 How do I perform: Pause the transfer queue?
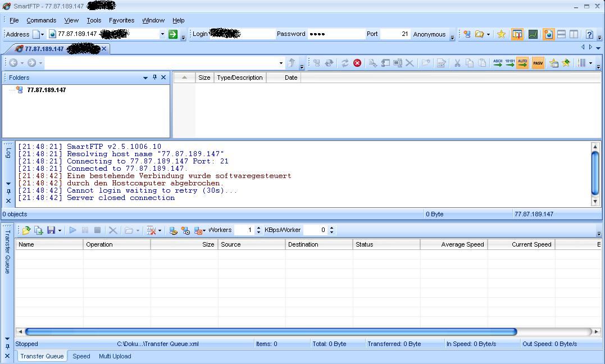(85, 230)
